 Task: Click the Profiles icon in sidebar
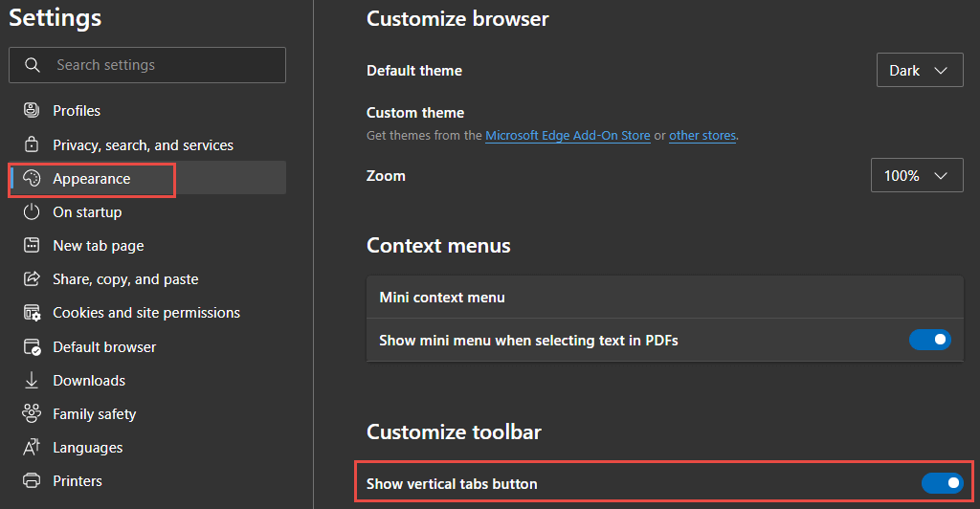click(x=32, y=111)
